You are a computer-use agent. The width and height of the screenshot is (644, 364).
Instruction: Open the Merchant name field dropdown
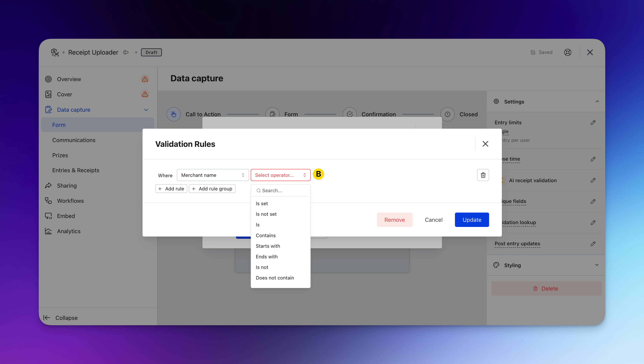(213, 175)
